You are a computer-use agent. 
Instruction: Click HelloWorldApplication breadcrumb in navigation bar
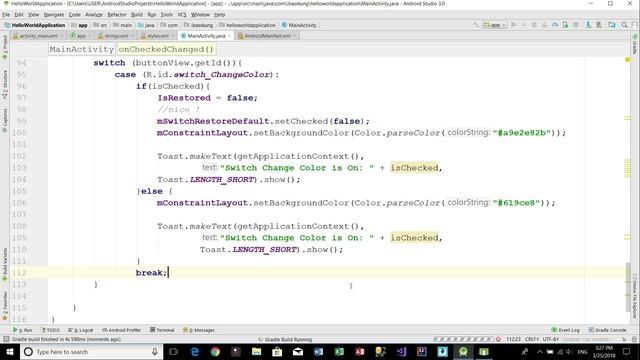(35, 25)
